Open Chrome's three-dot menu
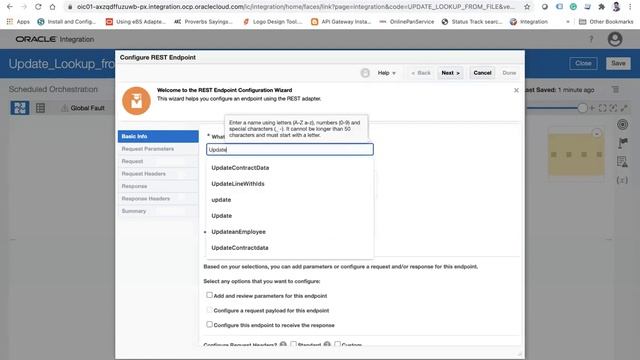640x360 pixels. click(630, 7)
